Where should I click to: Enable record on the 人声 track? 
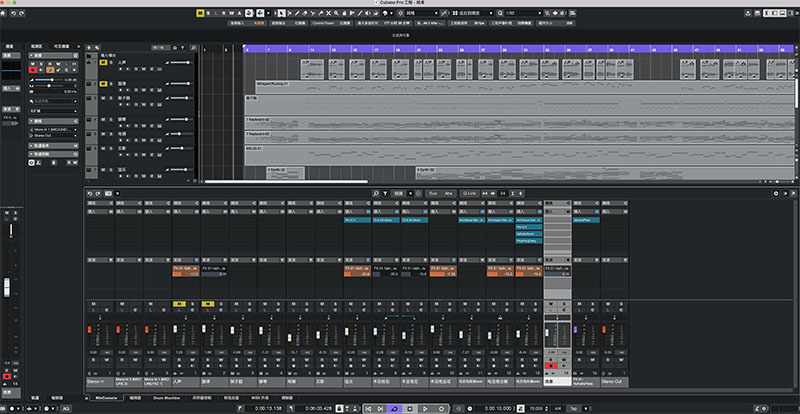(120, 69)
